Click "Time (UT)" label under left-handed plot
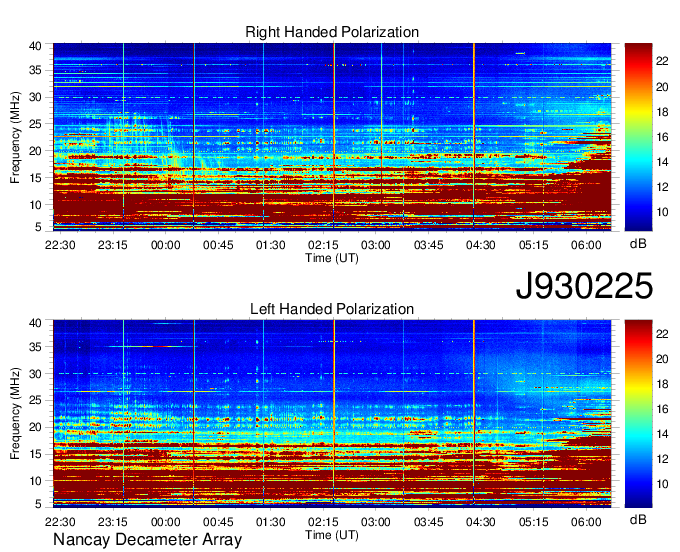Image resolution: width=680 pixels, height=552 pixels. [332, 535]
